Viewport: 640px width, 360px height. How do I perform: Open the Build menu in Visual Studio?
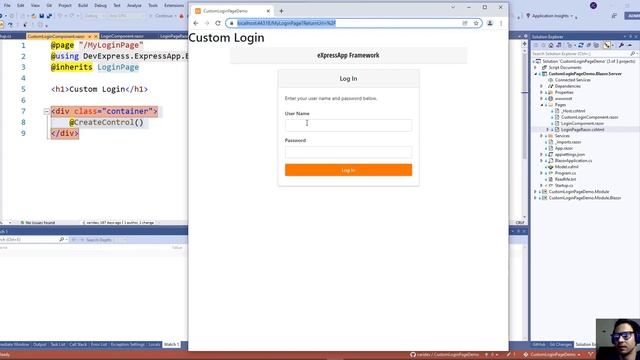pos(83,6)
